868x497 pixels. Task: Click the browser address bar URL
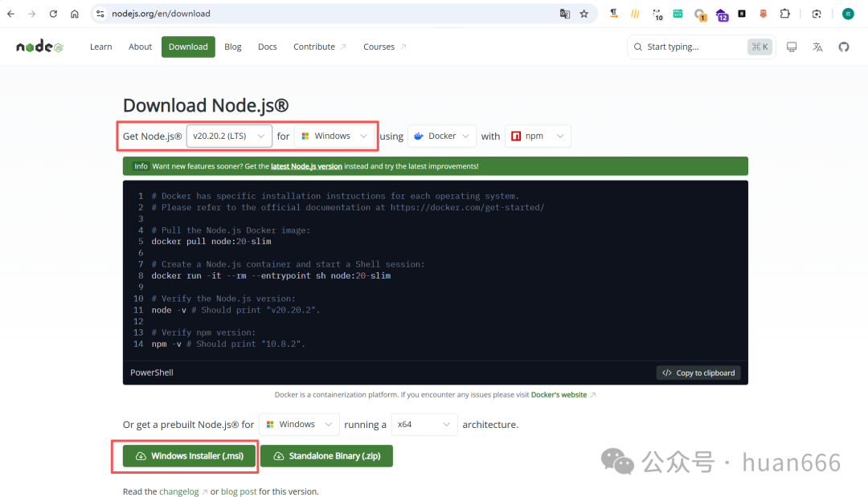[x=161, y=14]
